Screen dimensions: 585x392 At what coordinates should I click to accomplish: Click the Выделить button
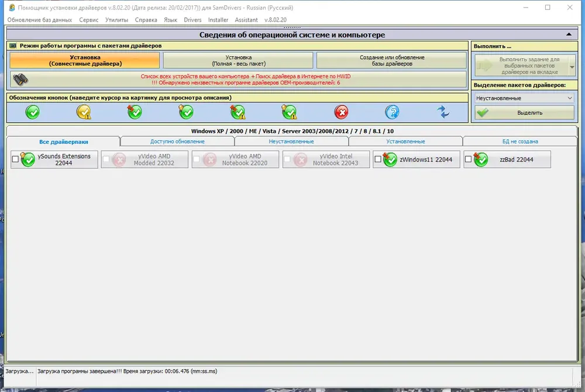click(x=524, y=113)
